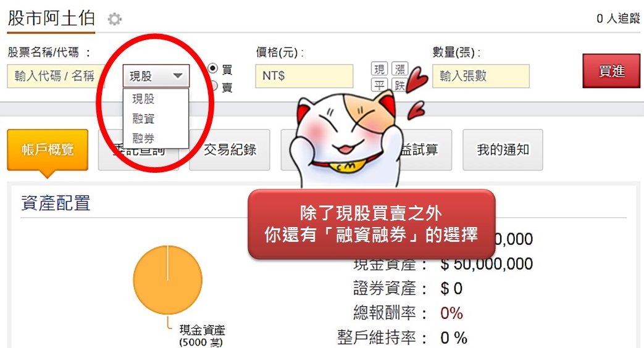Select the 買 (buy) radio button
Screen dimensions: 644x348
213,68
